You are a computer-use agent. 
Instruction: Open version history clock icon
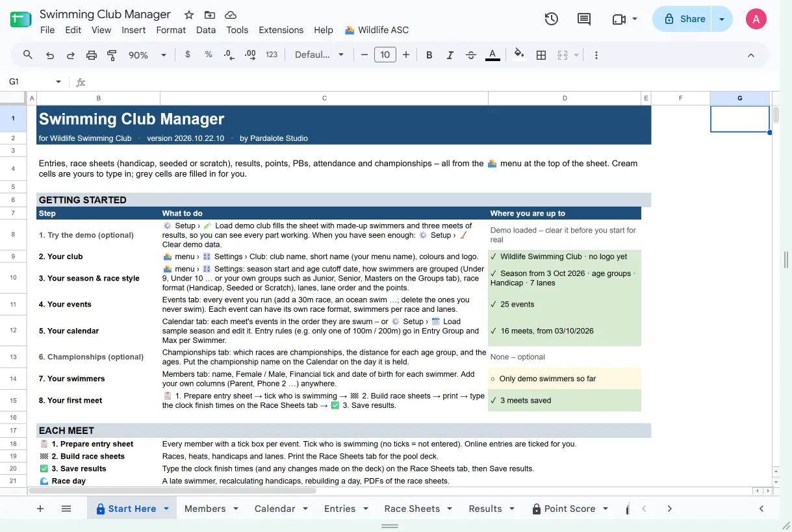click(x=551, y=19)
